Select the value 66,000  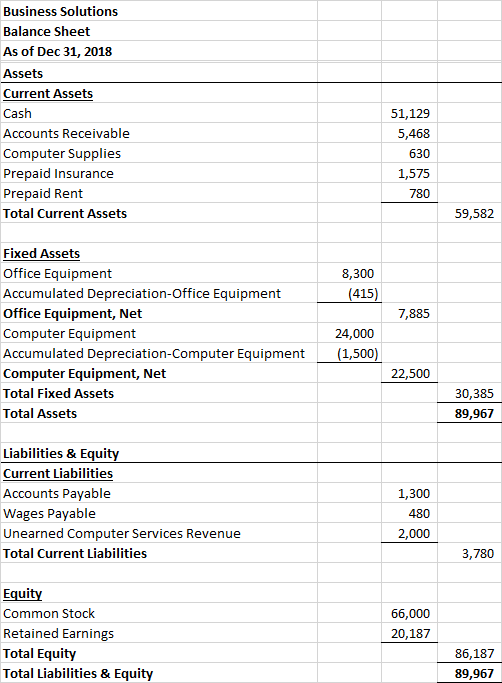(410, 613)
